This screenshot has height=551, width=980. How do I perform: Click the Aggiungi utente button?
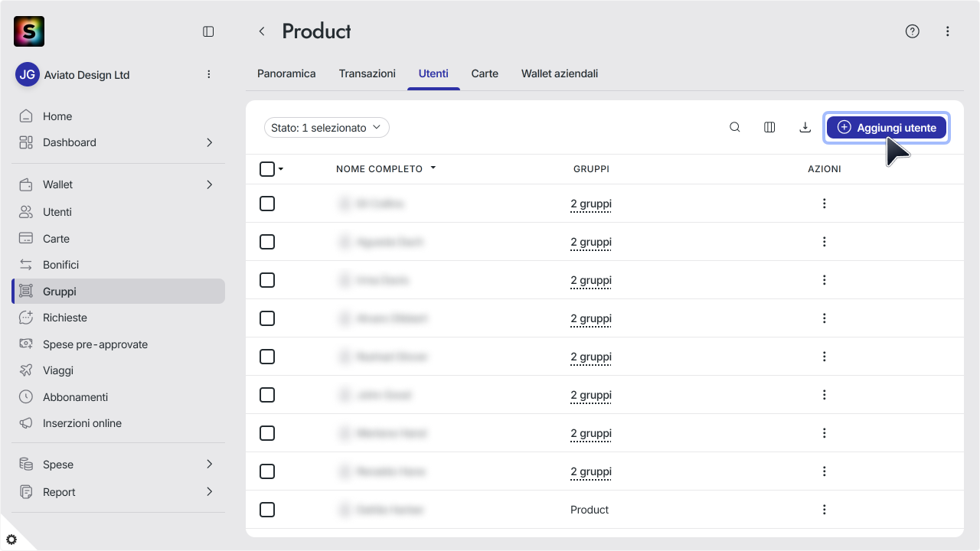pos(887,128)
